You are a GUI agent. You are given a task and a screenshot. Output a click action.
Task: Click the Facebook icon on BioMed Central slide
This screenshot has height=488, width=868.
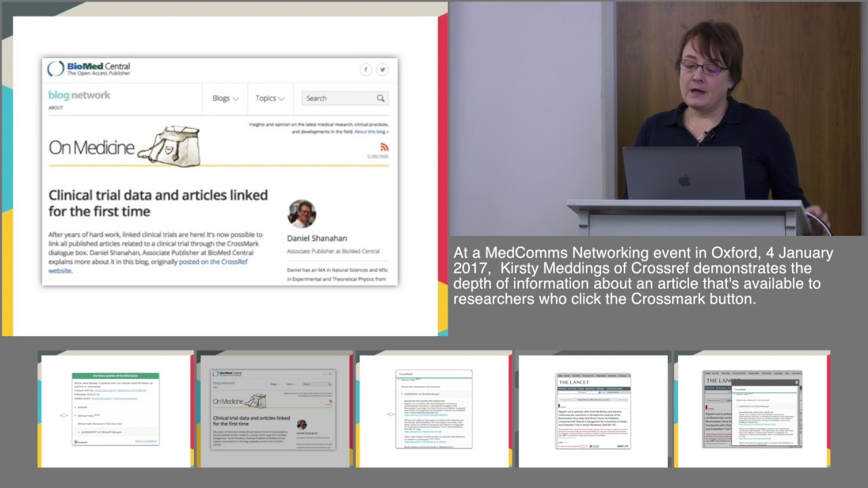point(366,70)
